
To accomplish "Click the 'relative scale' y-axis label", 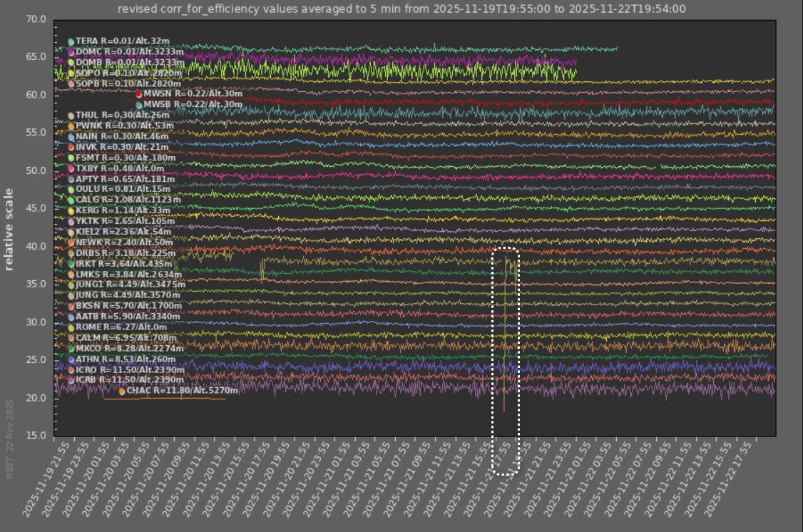I will [9, 229].
